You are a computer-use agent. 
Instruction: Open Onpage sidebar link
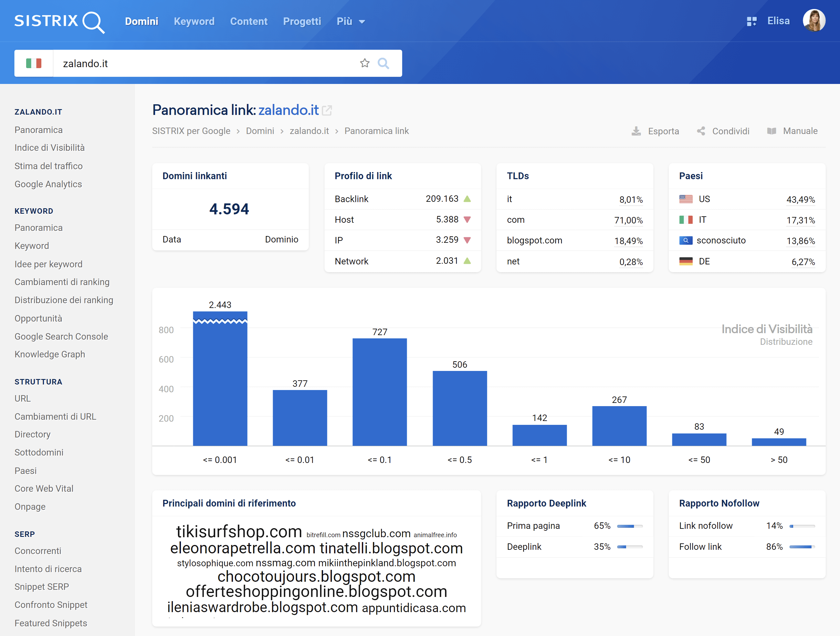[x=30, y=507]
